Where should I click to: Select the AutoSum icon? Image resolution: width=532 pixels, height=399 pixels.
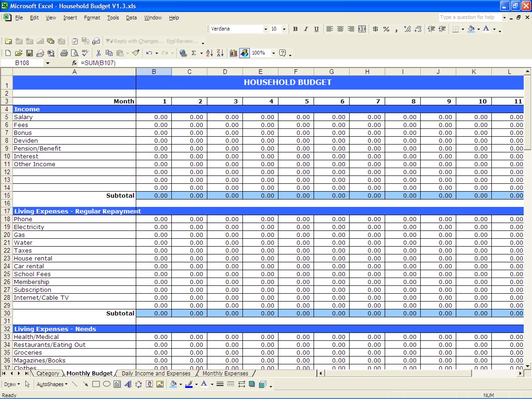[x=193, y=53]
